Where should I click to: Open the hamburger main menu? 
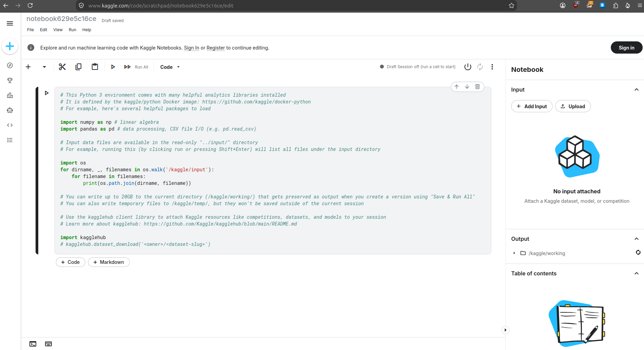(x=10, y=23)
